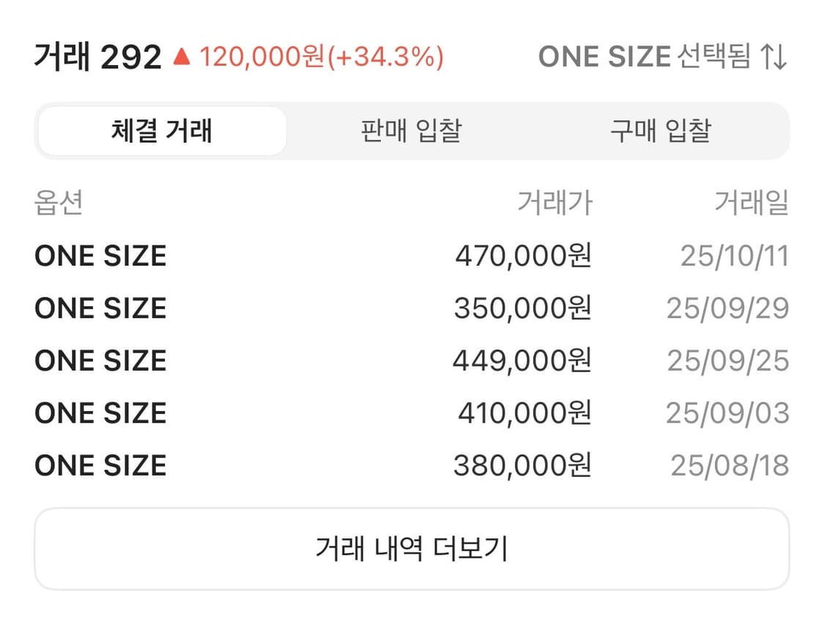Click the 거래 내역 더보기 button
Viewport: 824px width, 644px height.
tap(412, 548)
